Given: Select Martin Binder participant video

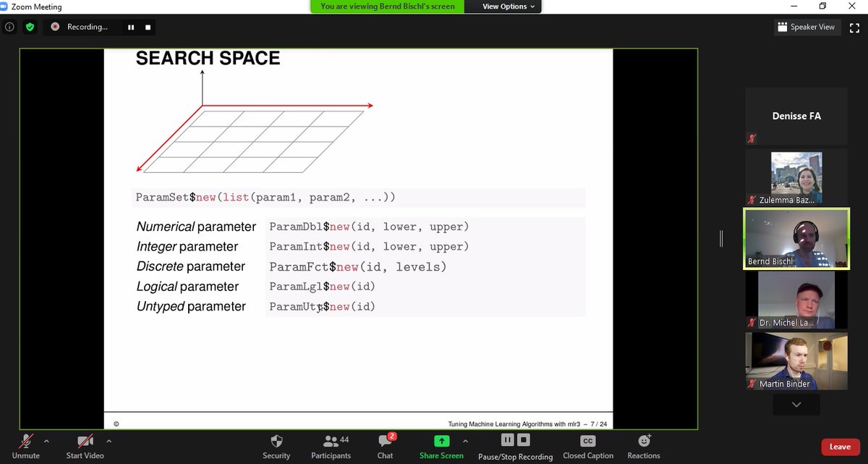Looking at the screenshot, I should (x=796, y=361).
